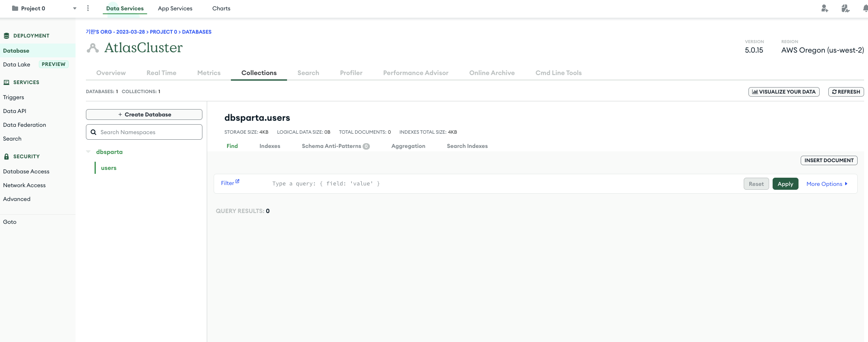
Task: Open the Charts tab
Action: [221, 9]
